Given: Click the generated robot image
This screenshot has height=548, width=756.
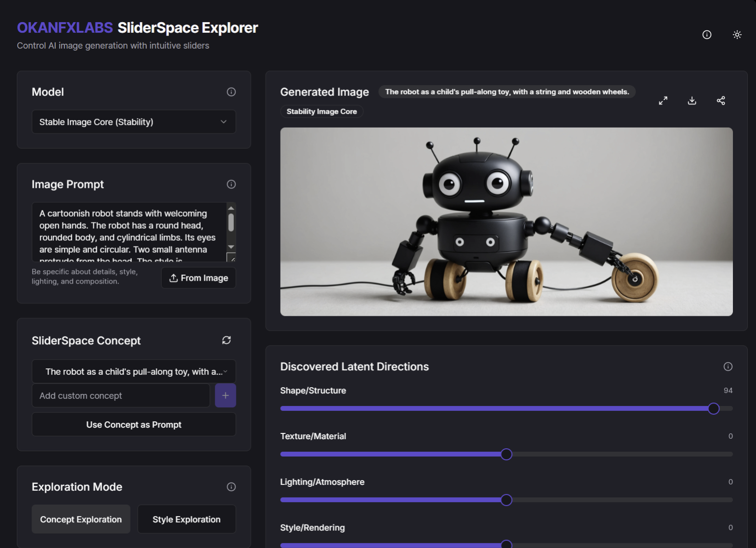Looking at the screenshot, I should tap(506, 222).
